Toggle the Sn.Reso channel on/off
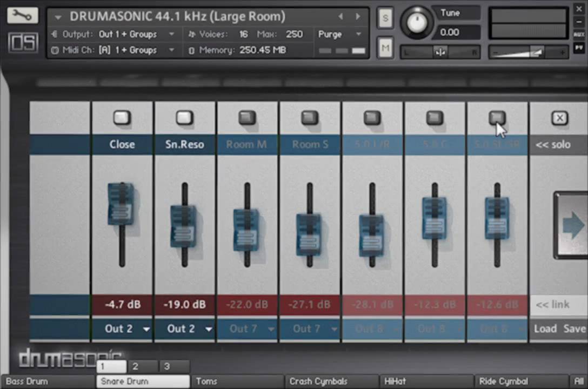588x389 pixels. (x=184, y=118)
